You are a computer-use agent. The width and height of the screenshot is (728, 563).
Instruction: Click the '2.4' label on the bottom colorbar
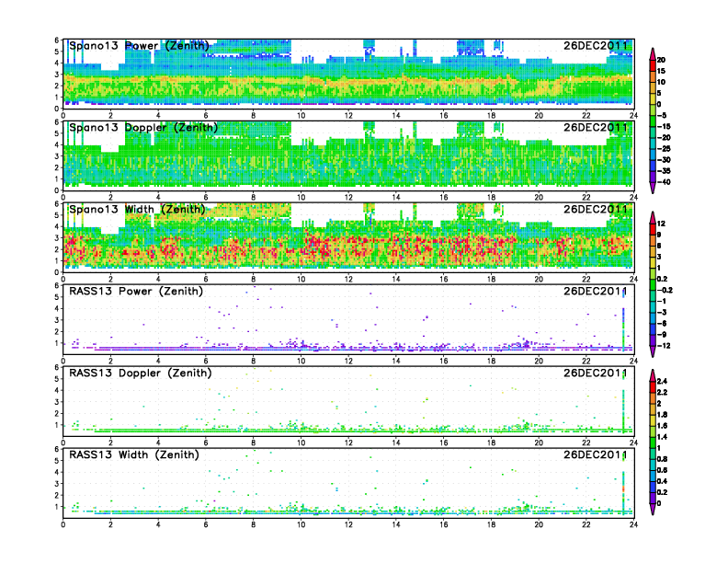[x=662, y=382]
